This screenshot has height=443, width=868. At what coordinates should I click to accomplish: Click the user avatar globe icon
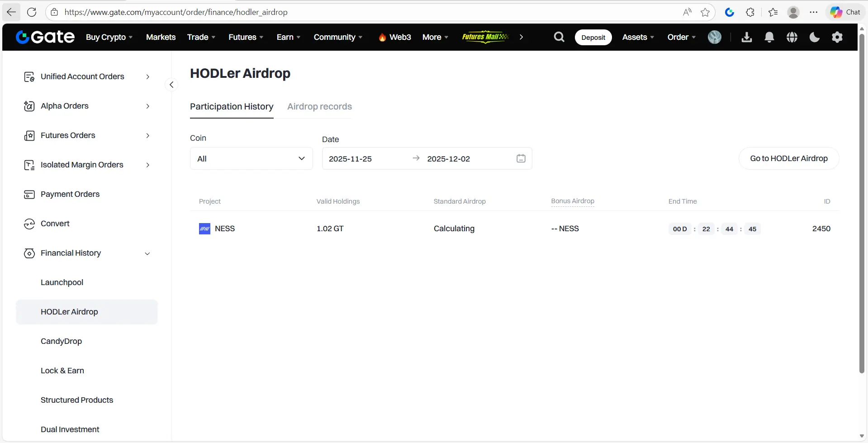[x=715, y=37]
